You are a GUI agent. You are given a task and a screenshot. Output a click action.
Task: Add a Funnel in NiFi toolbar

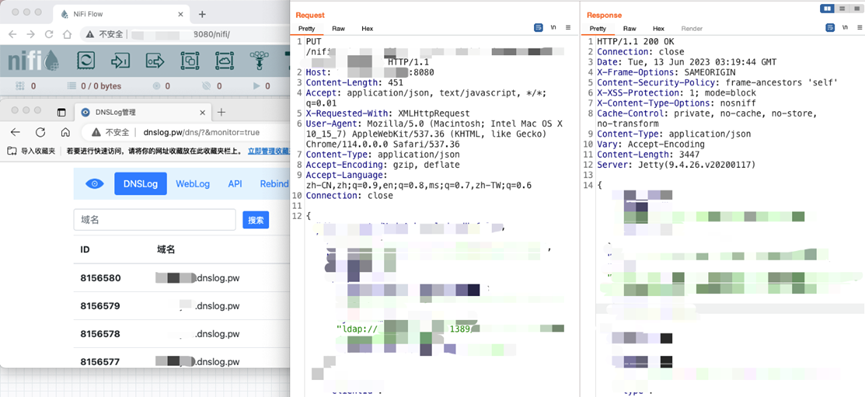click(x=259, y=60)
